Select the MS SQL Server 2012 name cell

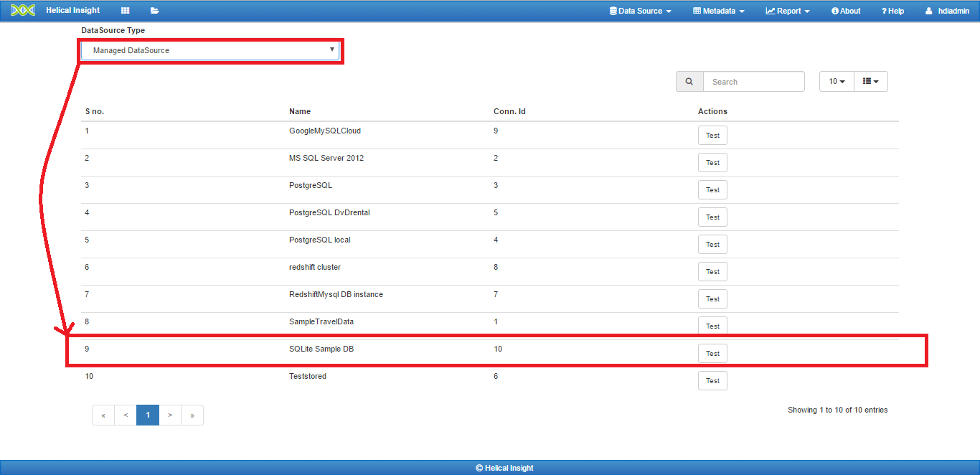tap(326, 158)
